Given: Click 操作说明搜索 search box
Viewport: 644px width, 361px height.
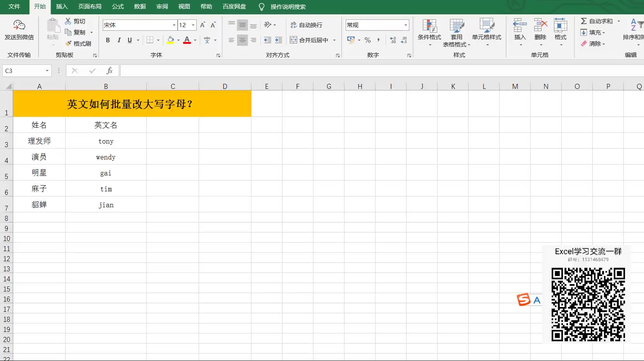Looking at the screenshot, I should pyautogui.click(x=288, y=7).
